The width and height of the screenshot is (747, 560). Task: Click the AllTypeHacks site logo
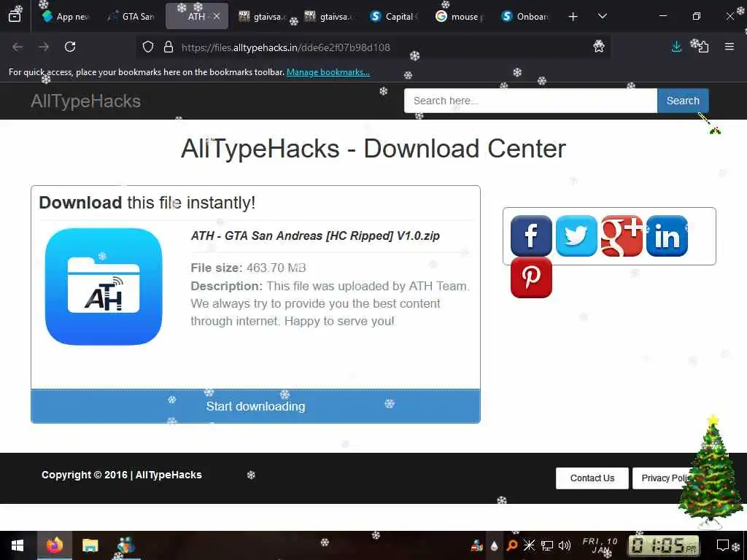[86, 101]
